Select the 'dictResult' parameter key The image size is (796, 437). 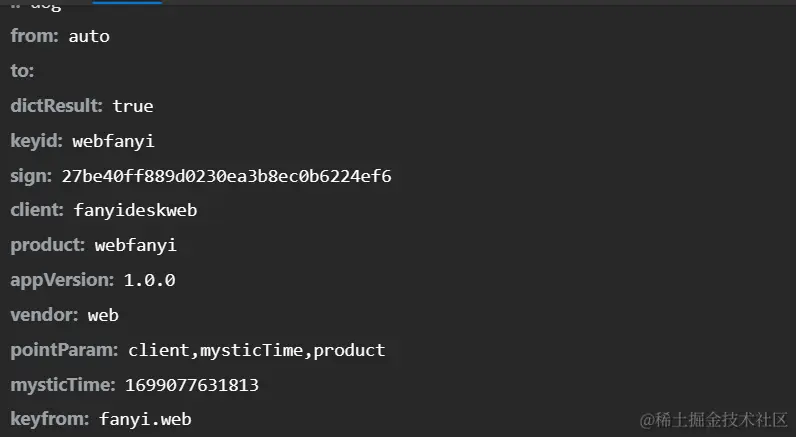pyautogui.click(x=57, y=106)
